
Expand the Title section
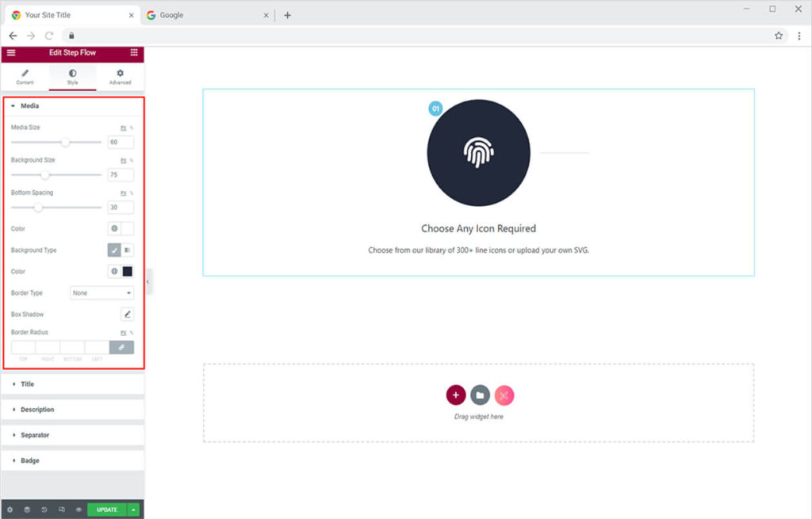click(x=27, y=384)
